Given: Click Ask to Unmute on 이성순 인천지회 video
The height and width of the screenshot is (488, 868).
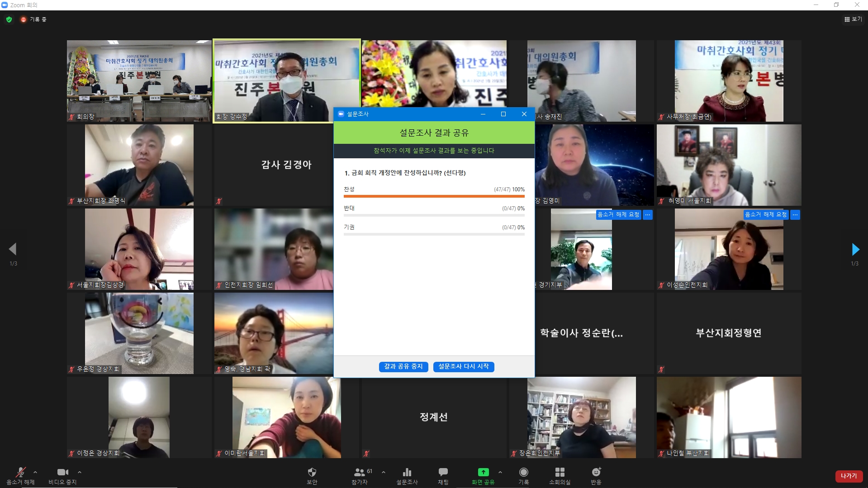Looking at the screenshot, I should (x=766, y=215).
